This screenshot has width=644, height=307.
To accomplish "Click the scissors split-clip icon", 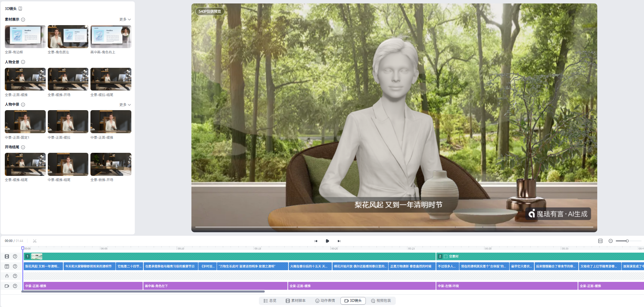I will [x=35, y=241].
